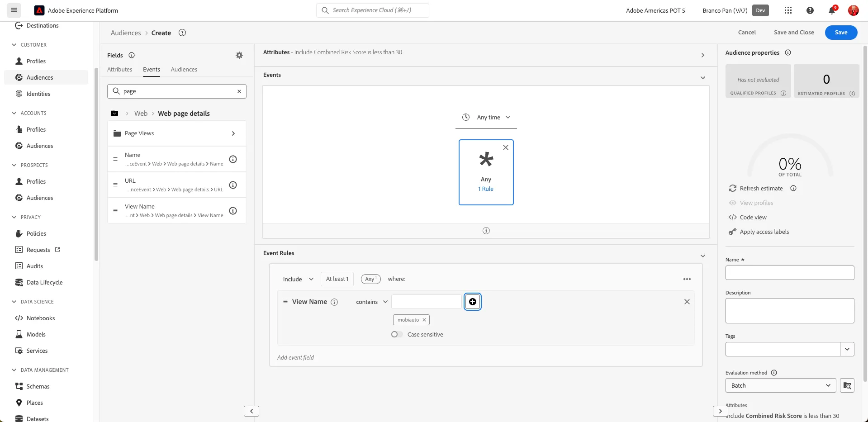Open the user profile avatar

(x=853, y=10)
